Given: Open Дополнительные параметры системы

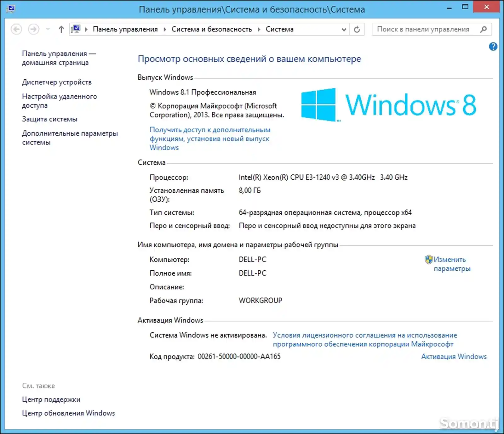Looking at the screenshot, I should (70, 138).
